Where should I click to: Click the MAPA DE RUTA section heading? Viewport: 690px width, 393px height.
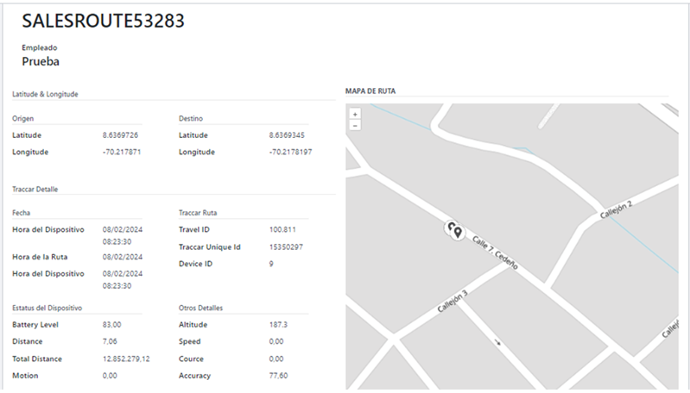click(371, 91)
